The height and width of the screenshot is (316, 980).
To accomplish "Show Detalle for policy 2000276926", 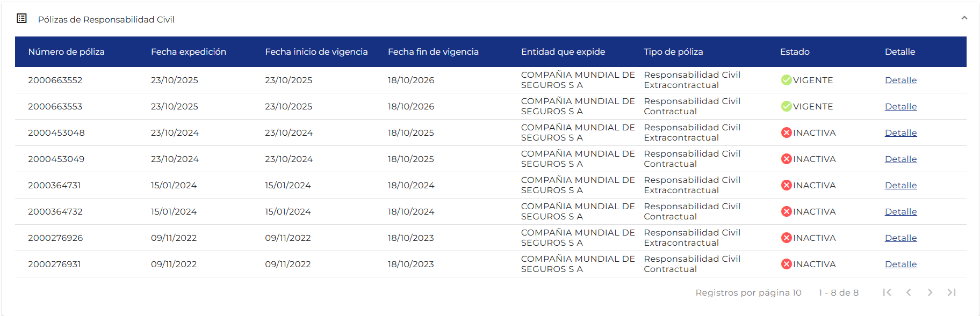I will point(900,238).
